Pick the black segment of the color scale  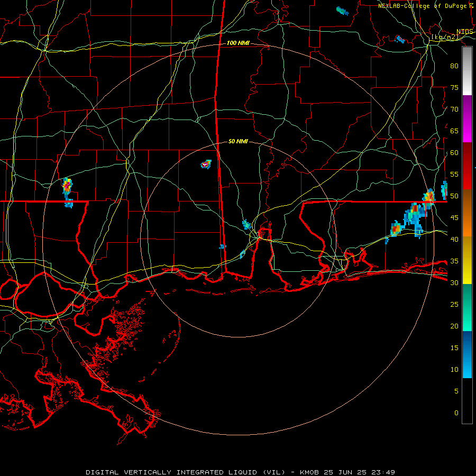pyautogui.click(x=467, y=401)
